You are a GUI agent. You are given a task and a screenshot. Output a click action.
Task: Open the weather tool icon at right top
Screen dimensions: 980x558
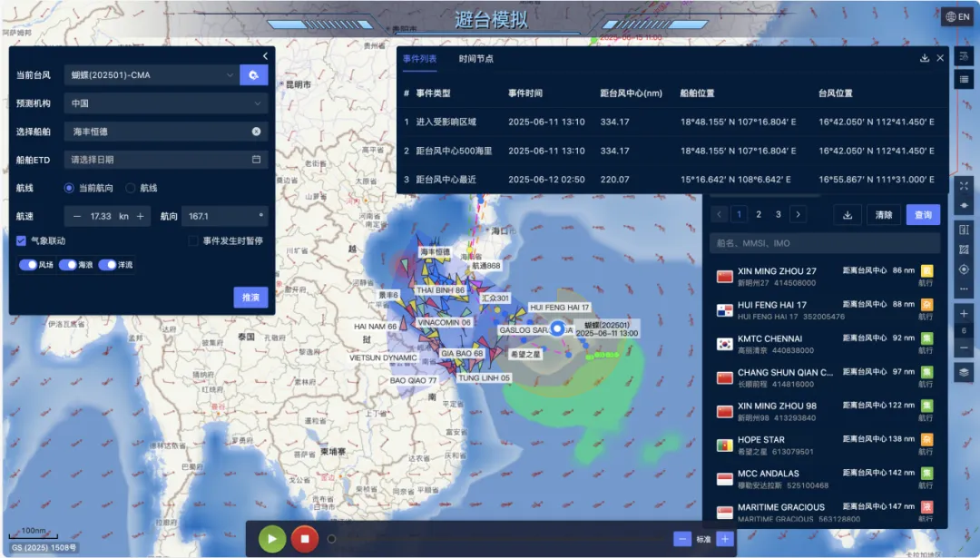coord(964,56)
